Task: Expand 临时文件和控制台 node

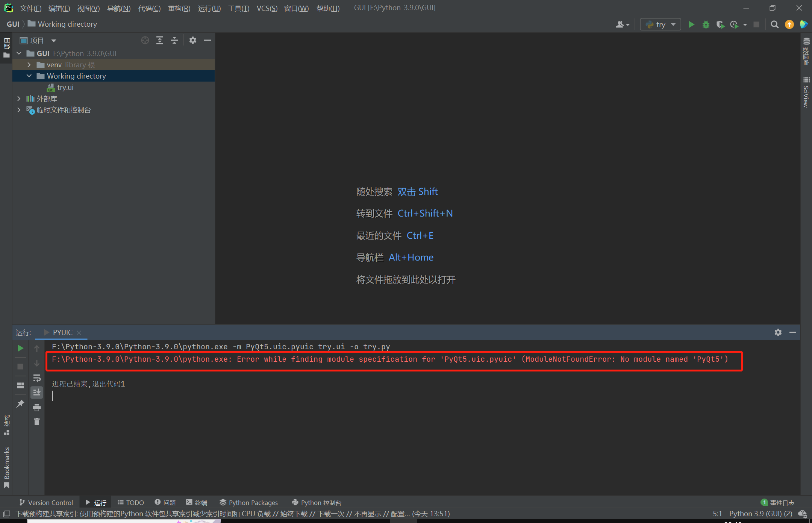Action: [19, 110]
